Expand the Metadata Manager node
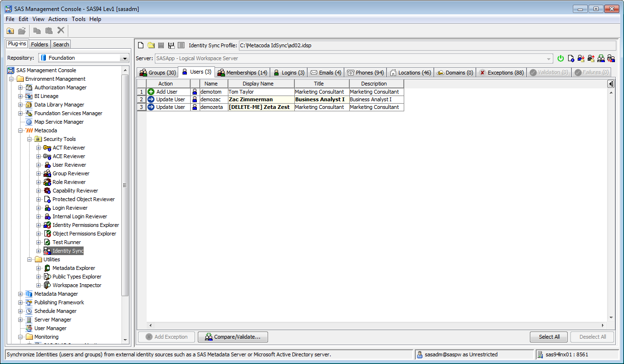Viewport: 624px width, 364px height. coord(20,294)
